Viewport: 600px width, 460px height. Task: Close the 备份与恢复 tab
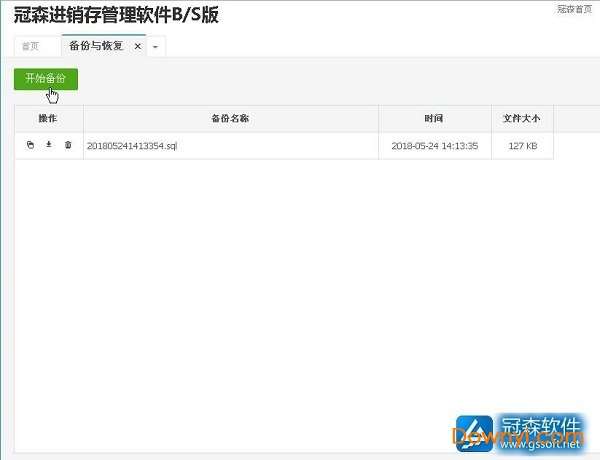pos(138,46)
